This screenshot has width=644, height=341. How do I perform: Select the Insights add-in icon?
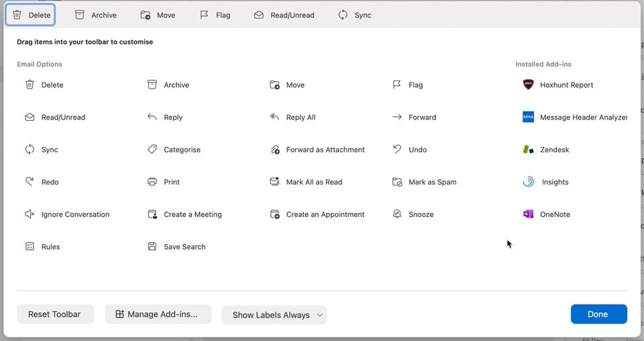pos(528,182)
